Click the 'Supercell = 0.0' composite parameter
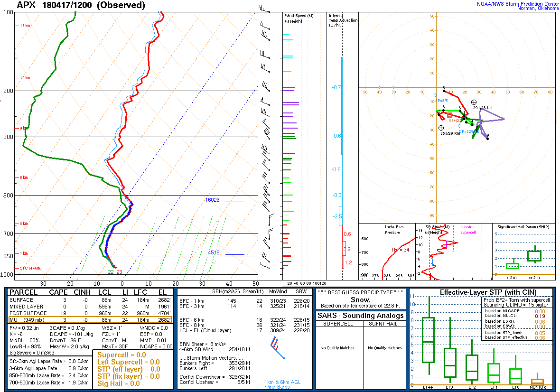This screenshot has width=560, height=392. (121, 355)
